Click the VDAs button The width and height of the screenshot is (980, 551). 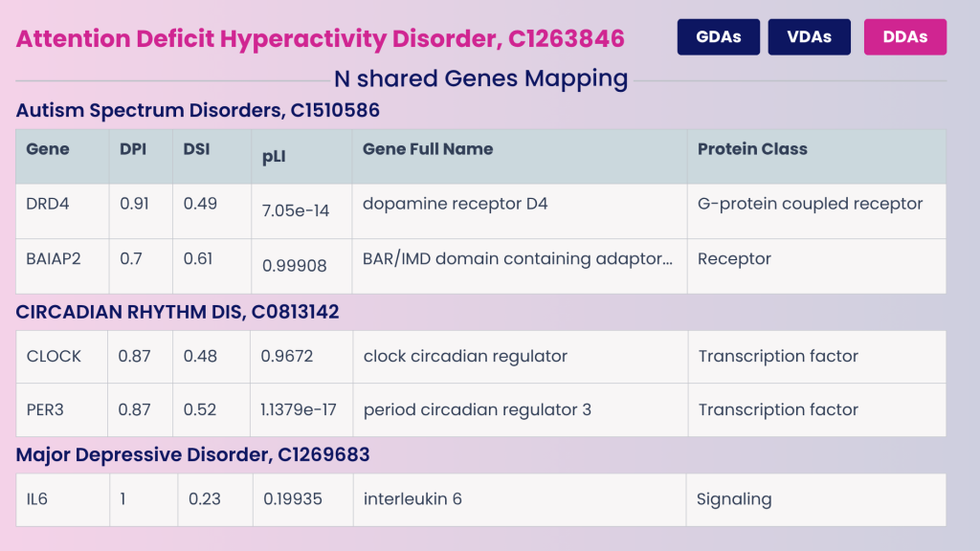(809, 36)
